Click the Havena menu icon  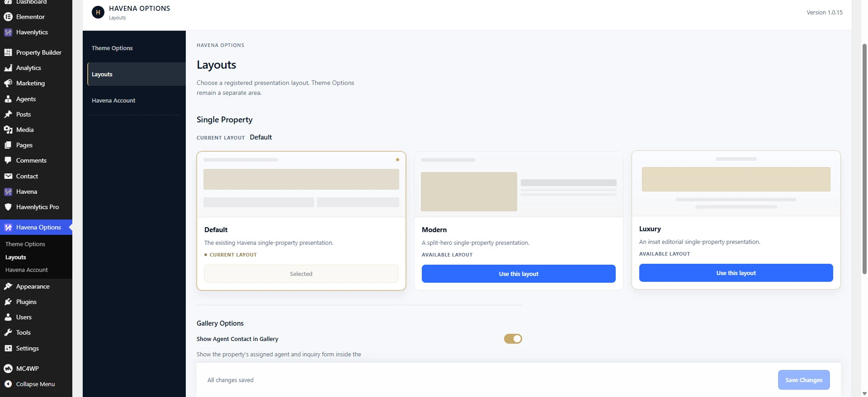tap(8, 191)
